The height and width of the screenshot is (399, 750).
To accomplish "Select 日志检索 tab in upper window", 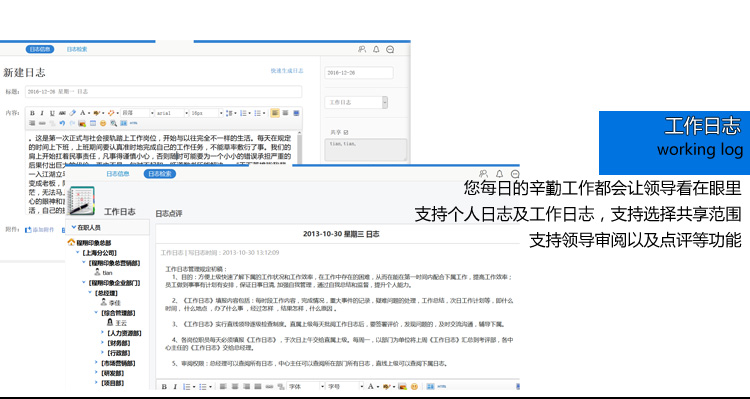I will click(77, 49).
